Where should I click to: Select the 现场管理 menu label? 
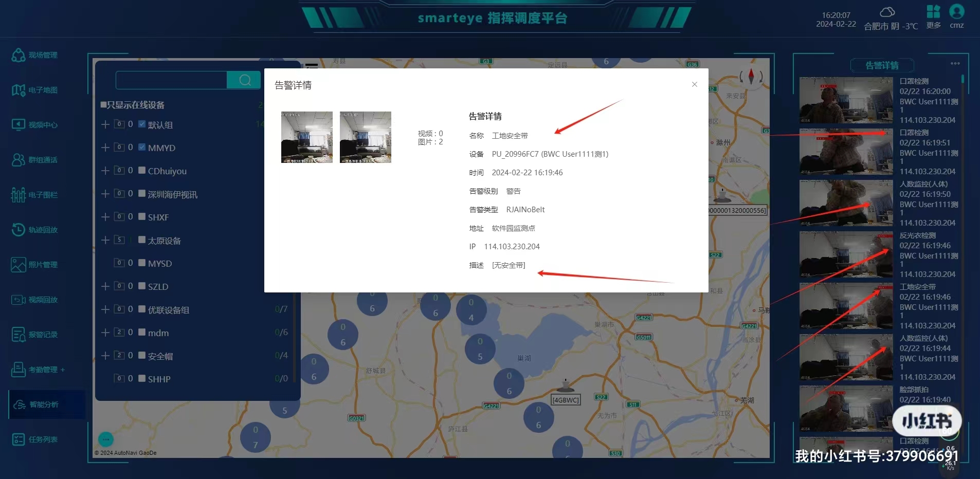click(43, 55)
